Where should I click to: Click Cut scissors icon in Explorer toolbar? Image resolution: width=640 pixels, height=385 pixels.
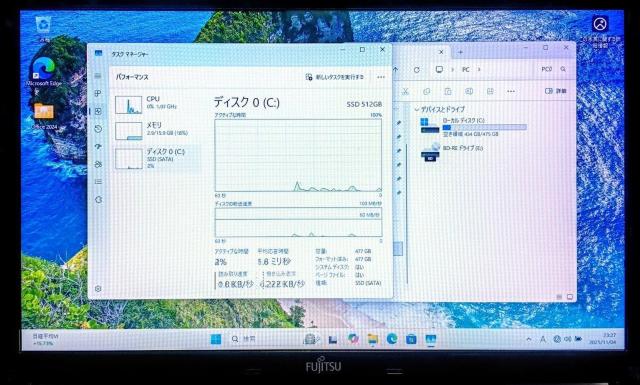405,91
